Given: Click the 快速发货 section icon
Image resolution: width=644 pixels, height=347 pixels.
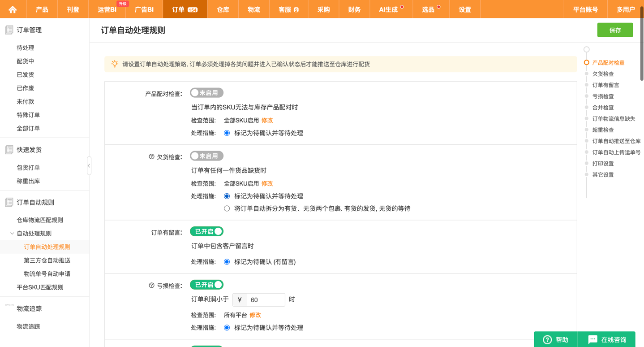Looking at the screenshot, I should click(9, 150).
